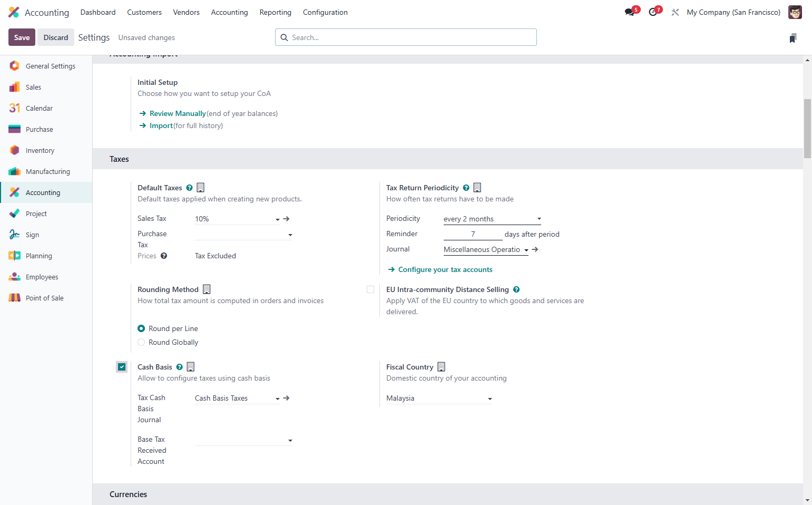812x505 pixels.
Task: Click the Save button
Action: coord(22,37)
